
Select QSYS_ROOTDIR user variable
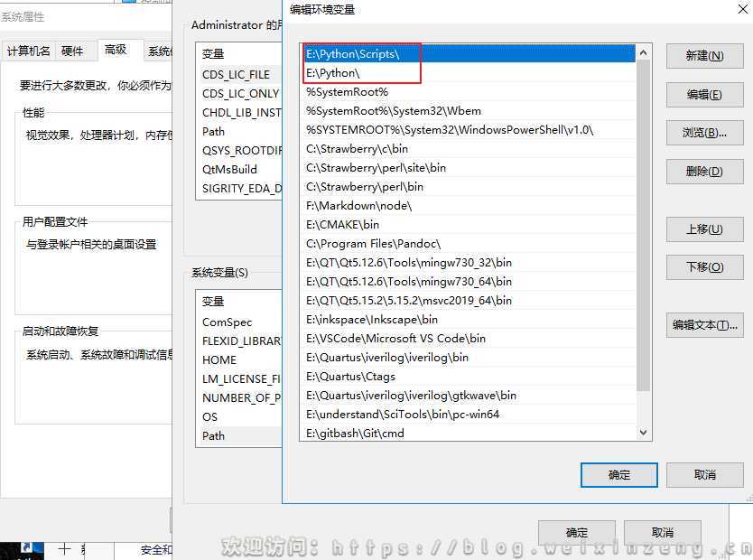coord(239,150)
